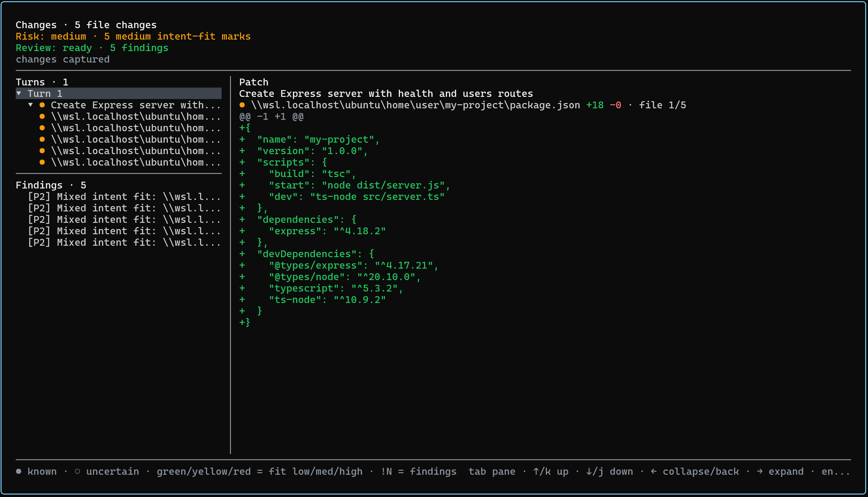Select the highlighted 'Turn 1' row
The width and height of the screenshot is (868, 497).
[119, 93]
